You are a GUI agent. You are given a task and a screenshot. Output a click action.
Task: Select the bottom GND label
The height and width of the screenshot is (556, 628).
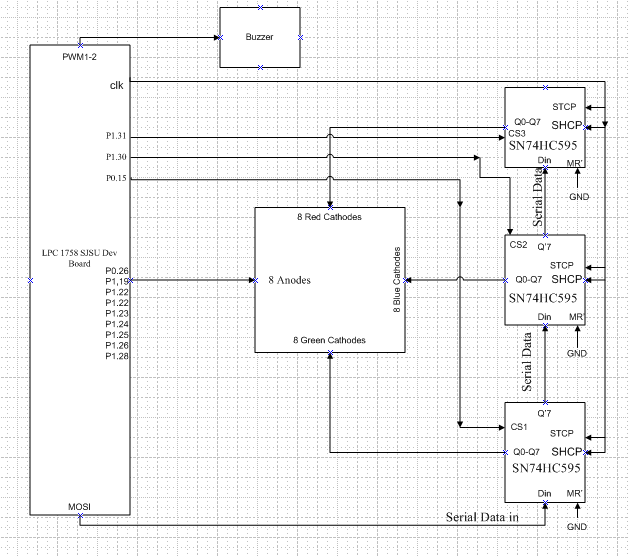coord(577,527)
